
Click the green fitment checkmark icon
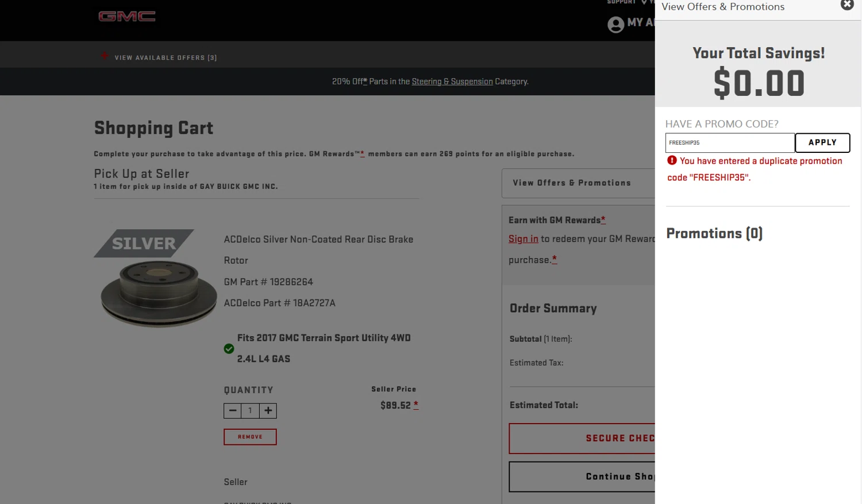pyautogui.click(x=229, y=348)
